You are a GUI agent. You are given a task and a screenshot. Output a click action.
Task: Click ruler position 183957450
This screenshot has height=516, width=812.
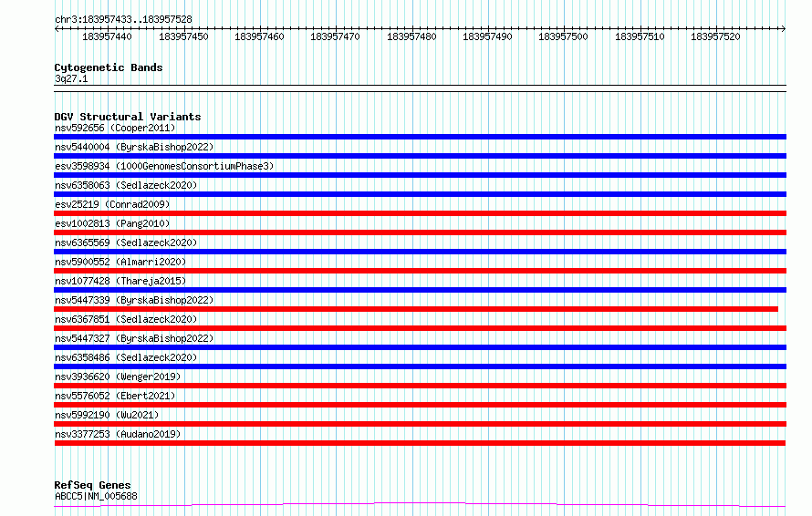183,36
